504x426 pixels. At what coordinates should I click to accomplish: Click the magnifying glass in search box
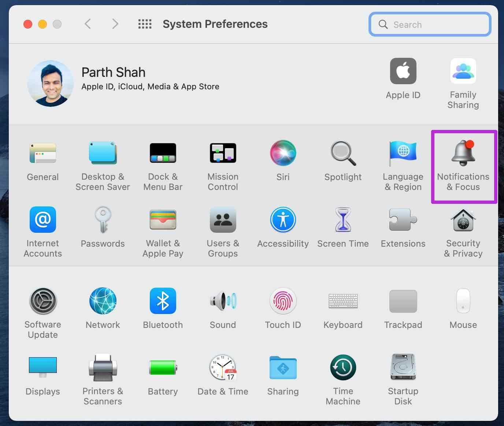tap(383, 25)
